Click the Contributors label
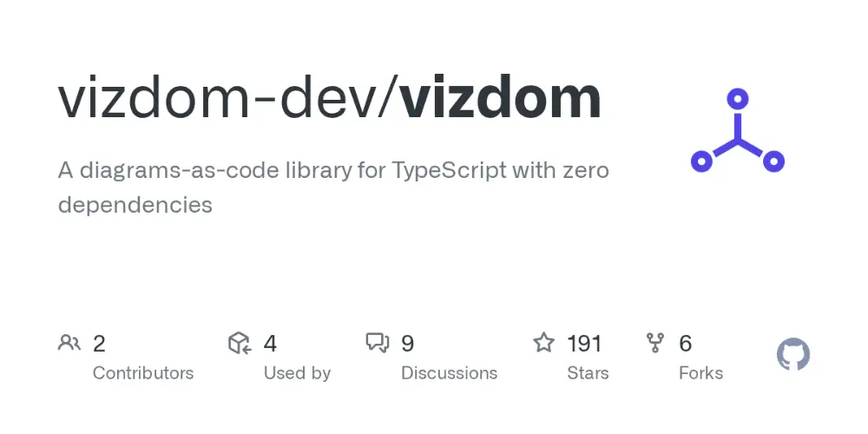Viewport: 868px width, 434px height. pyautogui.click(x=143, y=373)
